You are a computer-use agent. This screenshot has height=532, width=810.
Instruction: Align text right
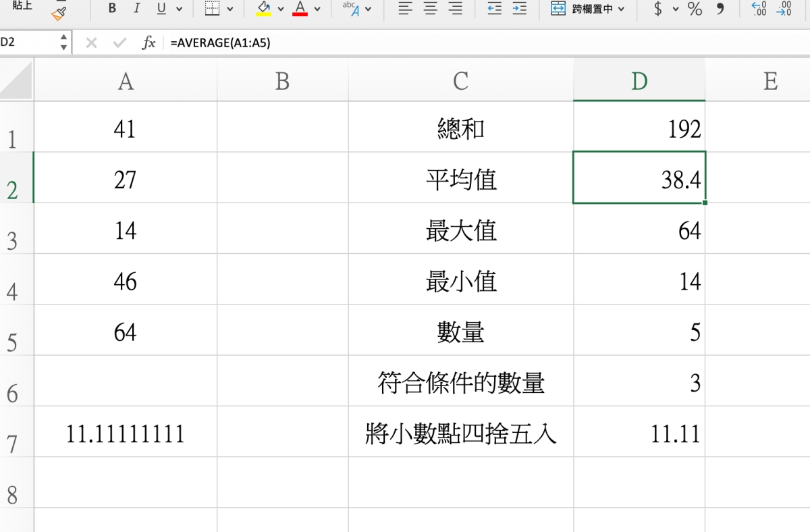coord(456,9)
